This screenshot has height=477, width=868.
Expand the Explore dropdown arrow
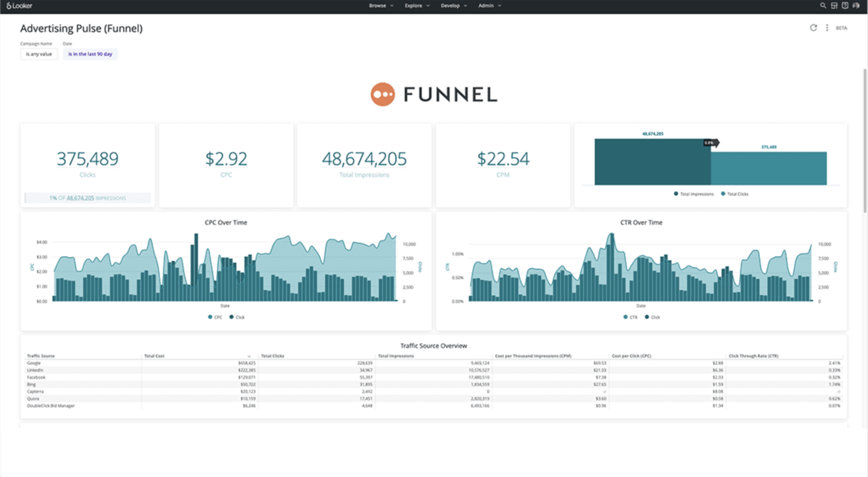coord(428,6)
